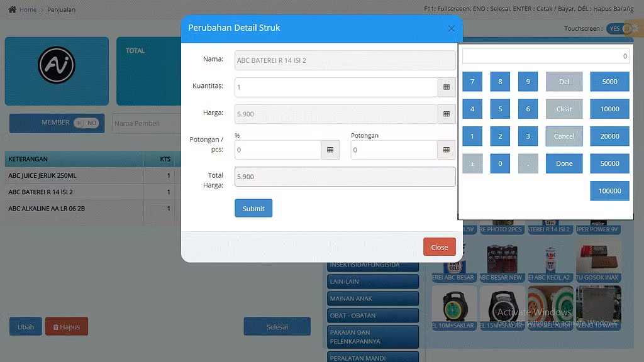Open keypad icon for percent discount field

click(330, 150)
